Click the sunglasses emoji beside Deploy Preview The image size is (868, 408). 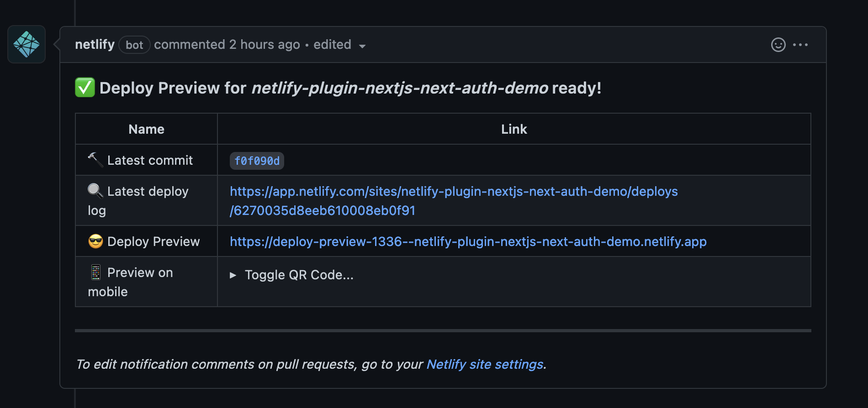(x=95, y=241)
